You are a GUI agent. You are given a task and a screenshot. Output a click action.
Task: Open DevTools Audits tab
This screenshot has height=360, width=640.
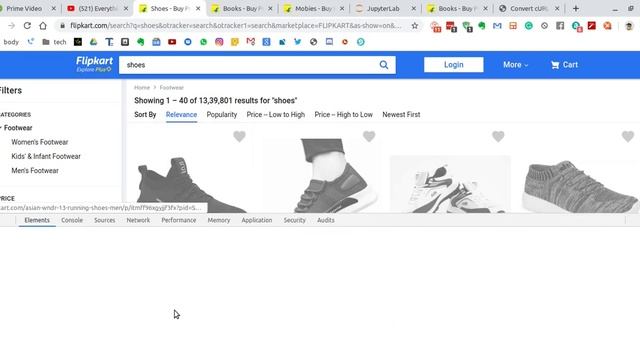(326, 220)
